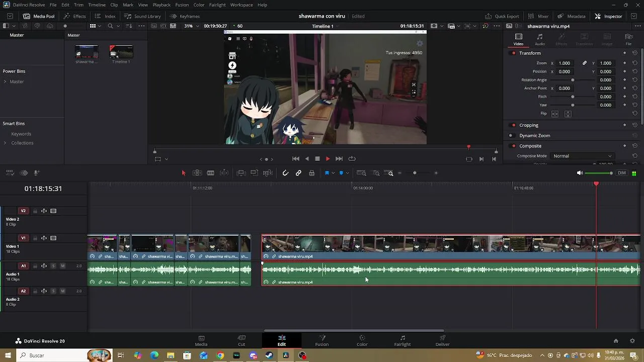Open Sound Library panel

142,16
